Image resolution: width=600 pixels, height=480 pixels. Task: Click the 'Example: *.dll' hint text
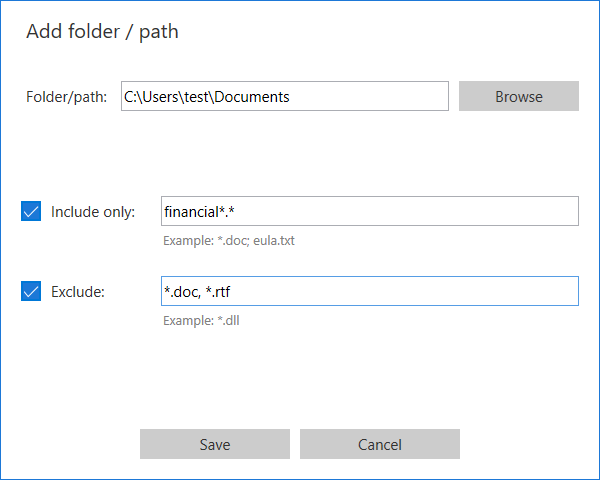[201, 321]
